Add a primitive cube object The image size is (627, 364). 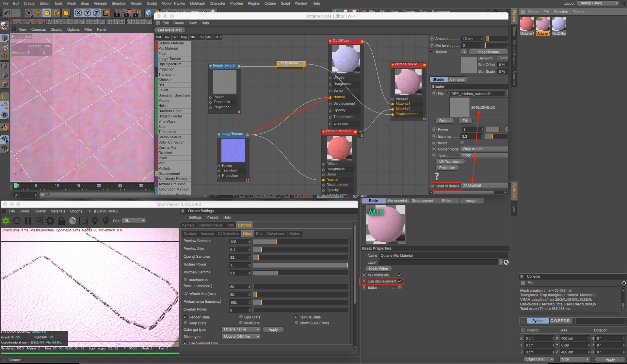[149, 13]
